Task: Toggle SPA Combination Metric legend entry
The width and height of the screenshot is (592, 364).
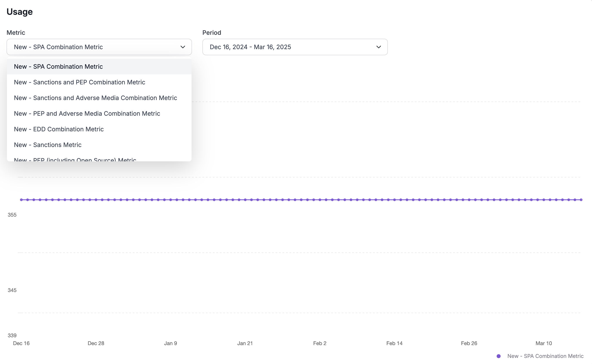Action: 545,356
